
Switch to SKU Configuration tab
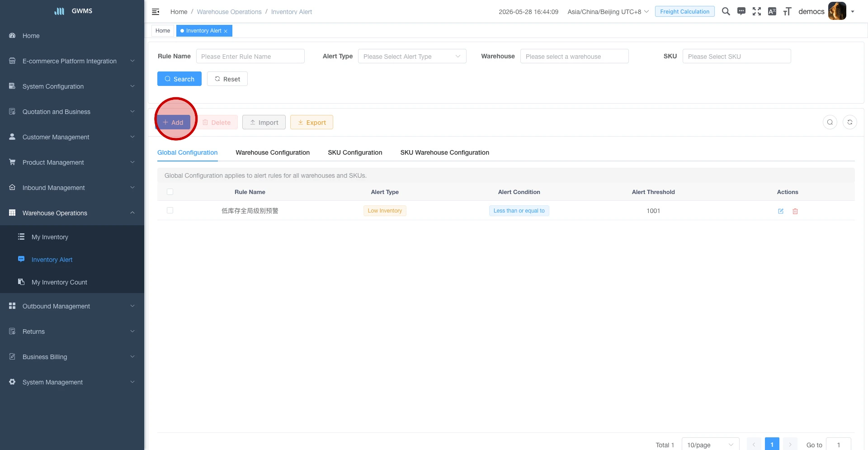click(x=355, y=152)
